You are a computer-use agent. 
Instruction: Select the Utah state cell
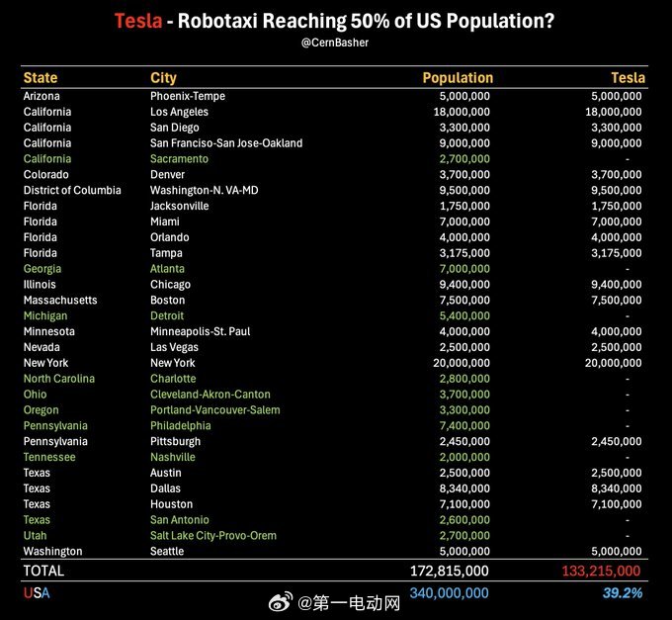point(36,536)
